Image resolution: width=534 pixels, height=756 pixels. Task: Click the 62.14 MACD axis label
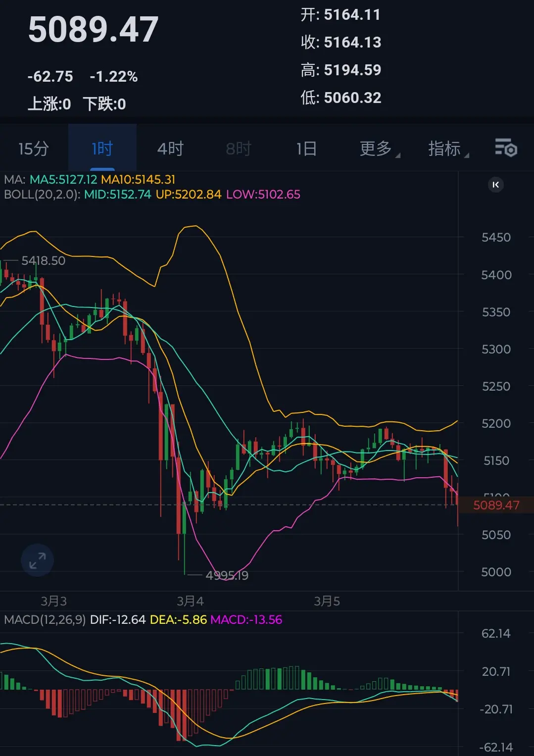point(496,634)
